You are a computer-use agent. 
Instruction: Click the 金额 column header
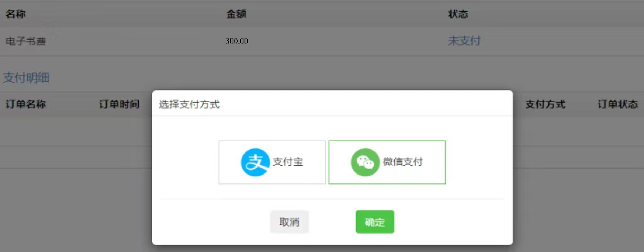[236, 14]
